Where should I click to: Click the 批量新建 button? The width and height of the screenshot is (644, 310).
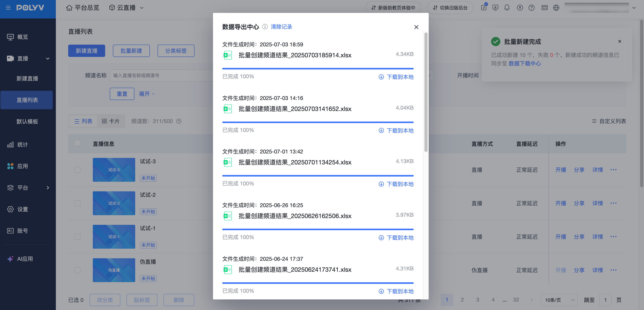pos(131,51)
